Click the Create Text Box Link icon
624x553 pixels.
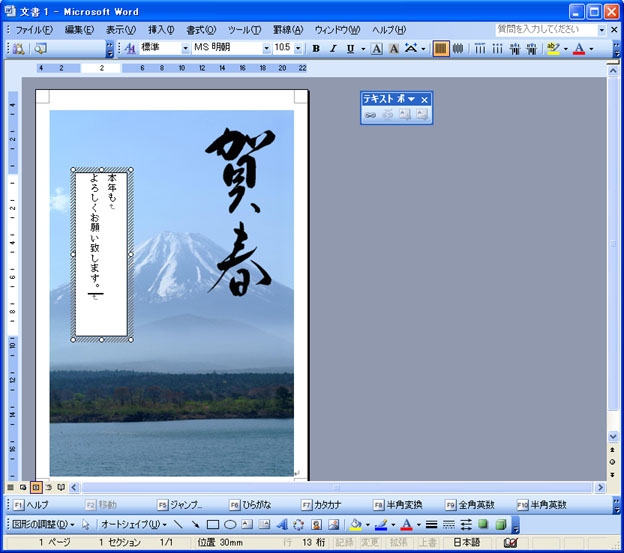370,115
